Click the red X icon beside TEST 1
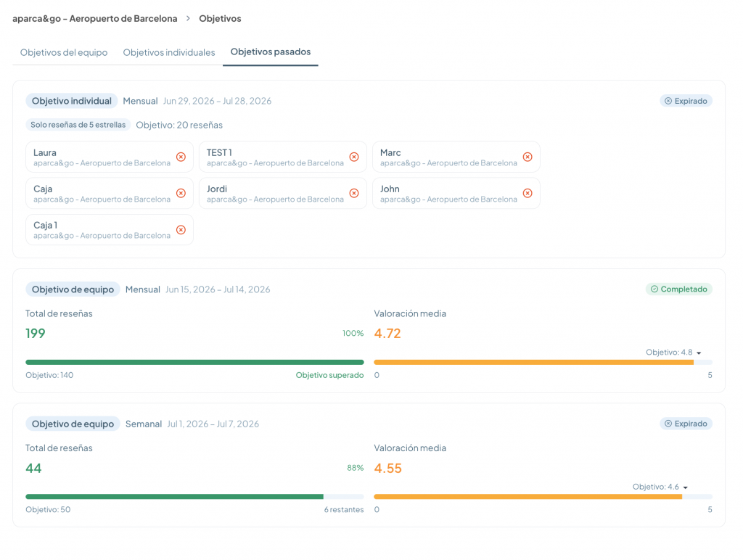 pyautogui.click(x=354, y=157)
